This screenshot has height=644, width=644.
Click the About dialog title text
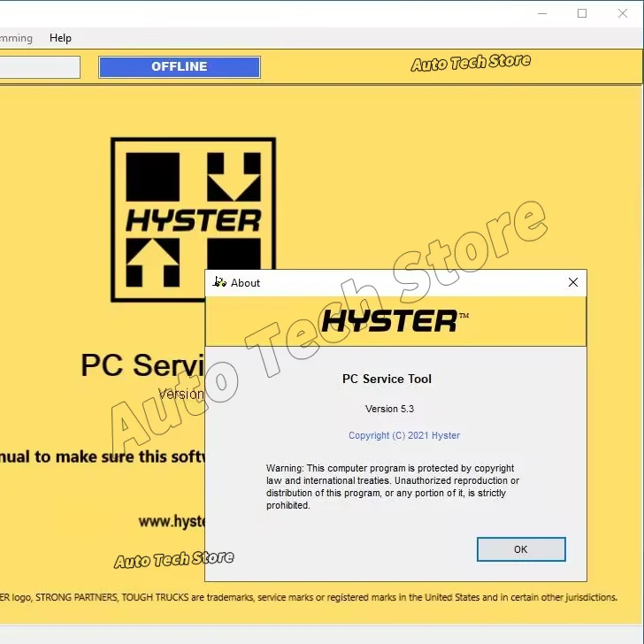click(245, 282)
